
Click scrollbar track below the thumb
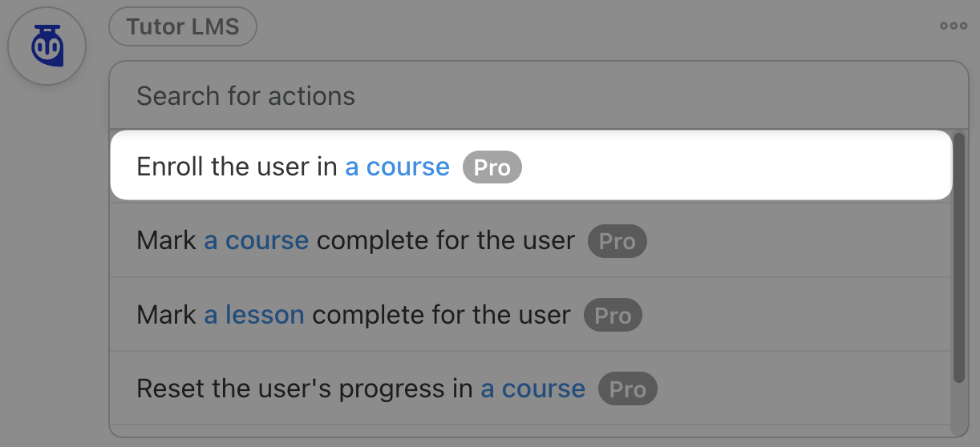click(958, 409)
